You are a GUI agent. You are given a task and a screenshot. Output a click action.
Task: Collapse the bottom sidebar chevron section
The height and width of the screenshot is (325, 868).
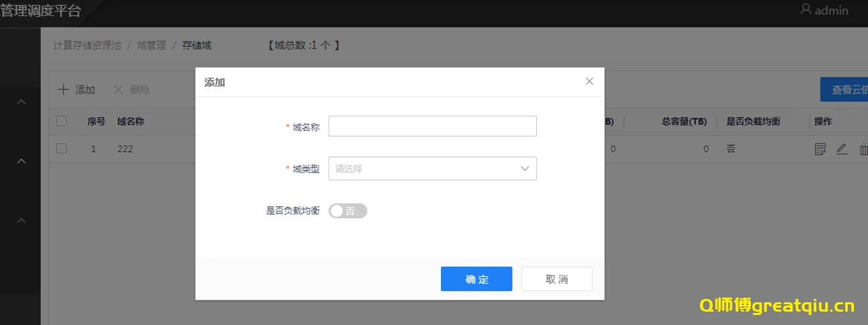click(21, 221)
